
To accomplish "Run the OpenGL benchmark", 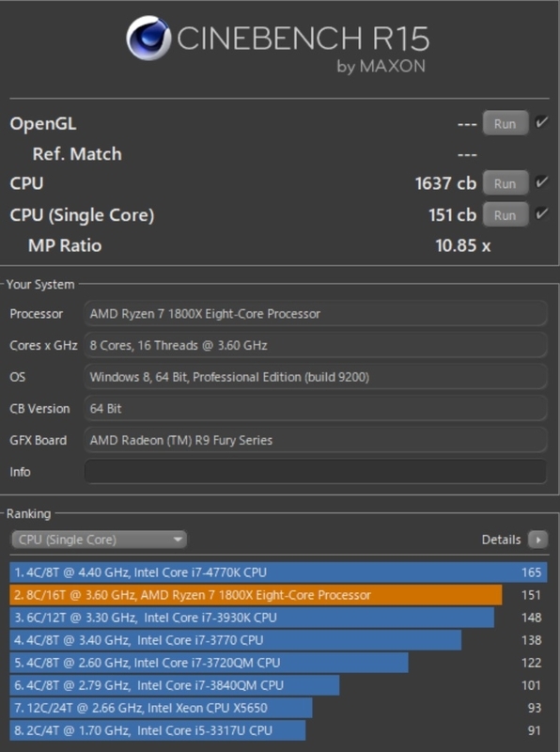I will [506, 123].
